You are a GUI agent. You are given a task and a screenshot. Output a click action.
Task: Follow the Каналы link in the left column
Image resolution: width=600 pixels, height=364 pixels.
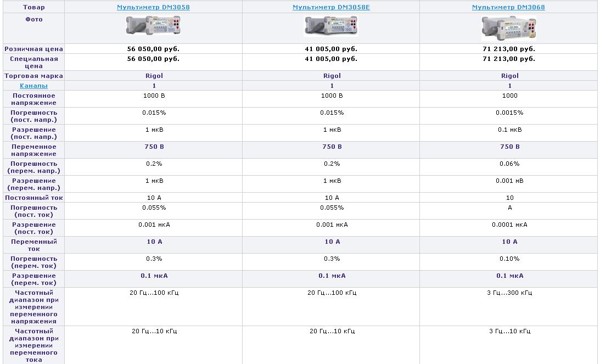pos(33,86)
